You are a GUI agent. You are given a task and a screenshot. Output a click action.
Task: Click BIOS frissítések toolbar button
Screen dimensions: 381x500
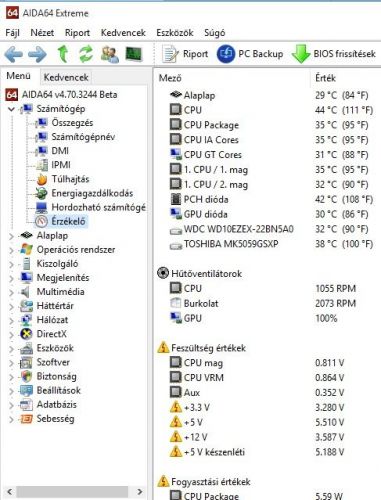click(334, 54)
